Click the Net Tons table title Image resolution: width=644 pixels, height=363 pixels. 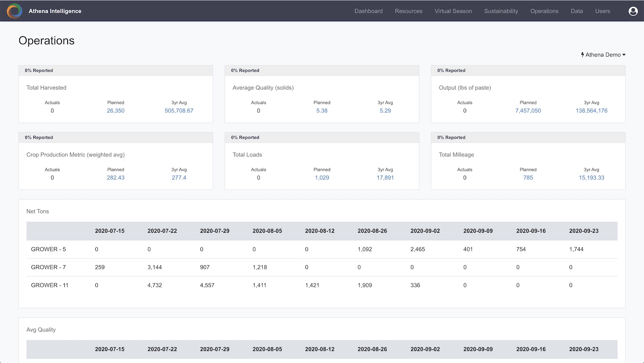pos(38,211)
